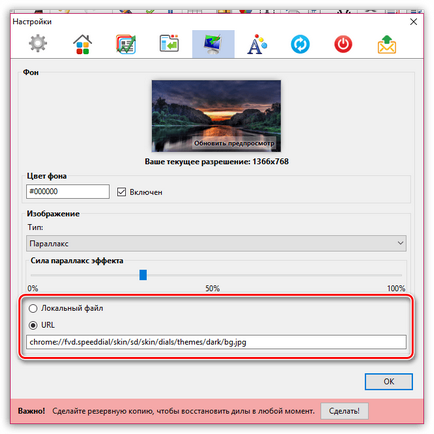
Task: Select the monitor background settings icon
Action: (x=213, y=44)
